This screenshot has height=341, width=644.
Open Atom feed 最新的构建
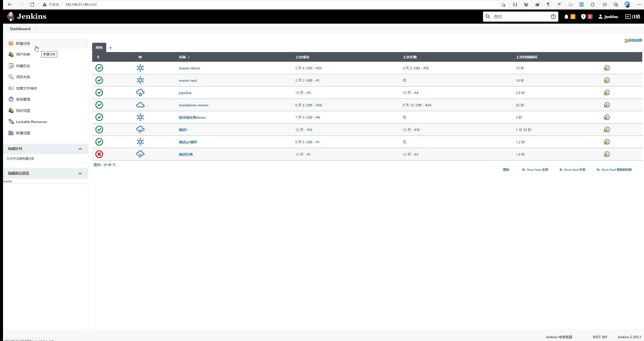pos(614,170)
